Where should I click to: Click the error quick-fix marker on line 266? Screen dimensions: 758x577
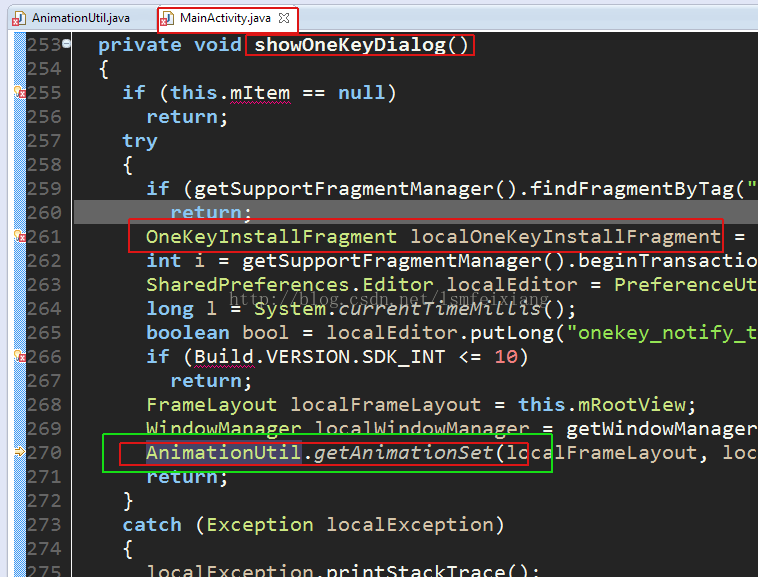click(x=20, y=356)
